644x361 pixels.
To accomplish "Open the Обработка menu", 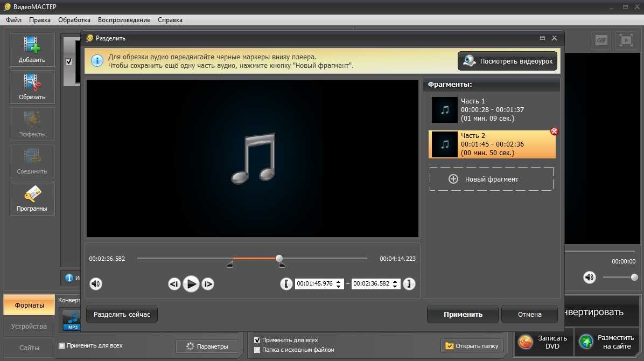I will (74, 20).
